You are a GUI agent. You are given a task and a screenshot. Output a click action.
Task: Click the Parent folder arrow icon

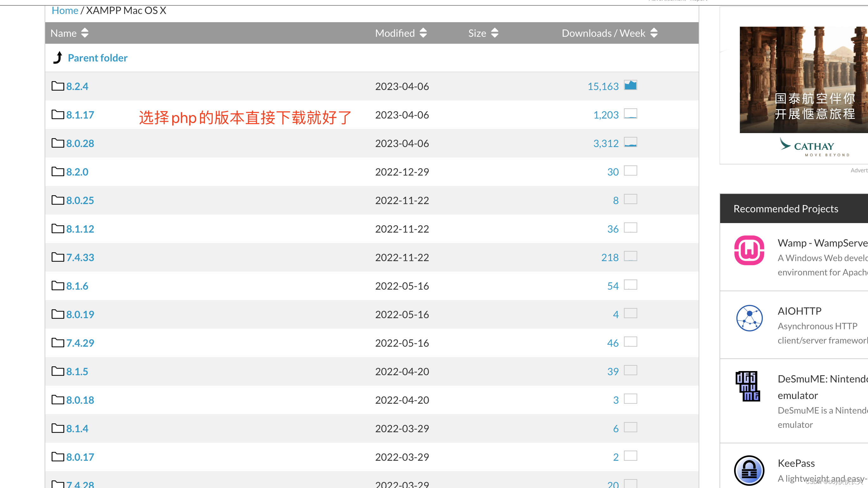point(58,57)
